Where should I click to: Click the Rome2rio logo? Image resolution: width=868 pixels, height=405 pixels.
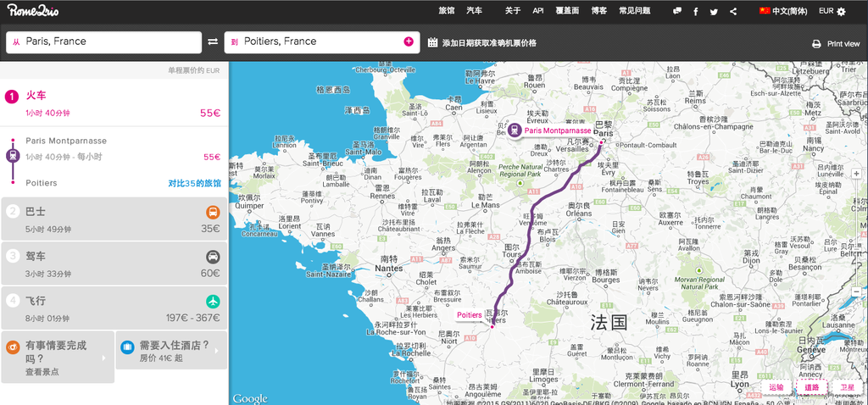click(x=33, y=10)
